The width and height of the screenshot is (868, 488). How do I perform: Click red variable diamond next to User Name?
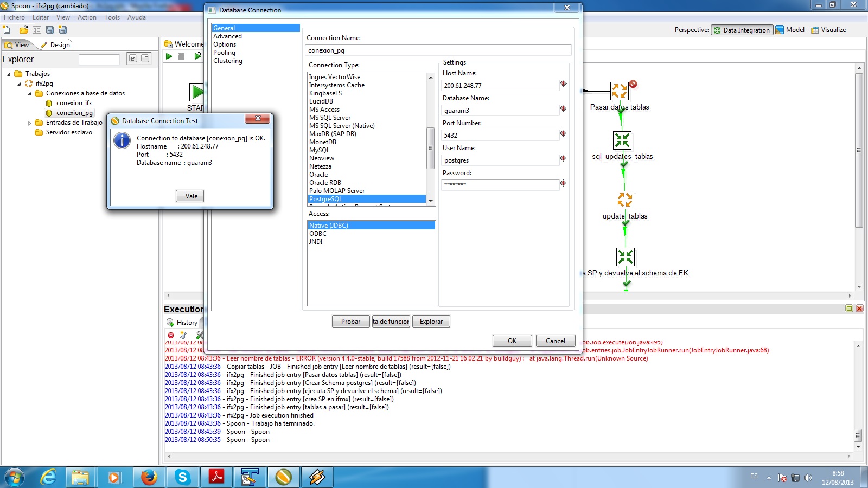tap(563, 158)
